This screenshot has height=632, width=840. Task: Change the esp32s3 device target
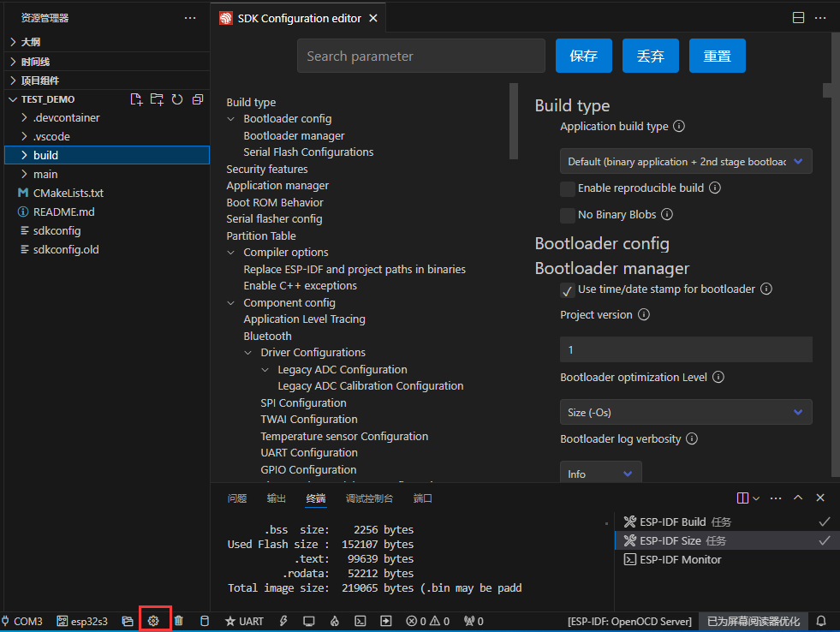[x=82, y=621]
